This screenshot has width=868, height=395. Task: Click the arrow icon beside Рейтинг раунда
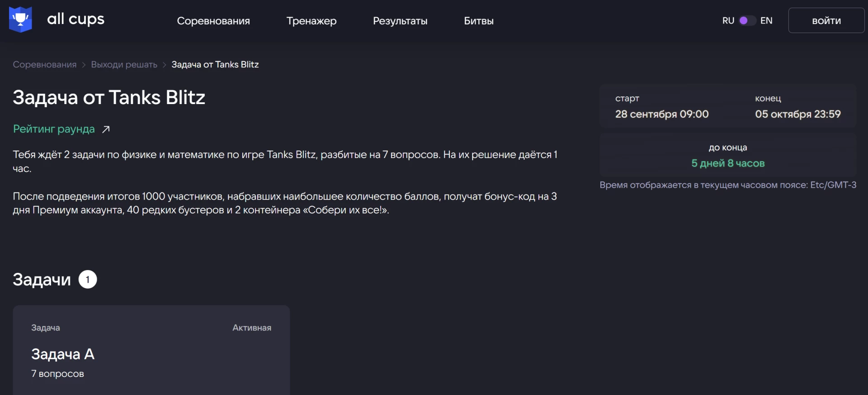[106, 129]
